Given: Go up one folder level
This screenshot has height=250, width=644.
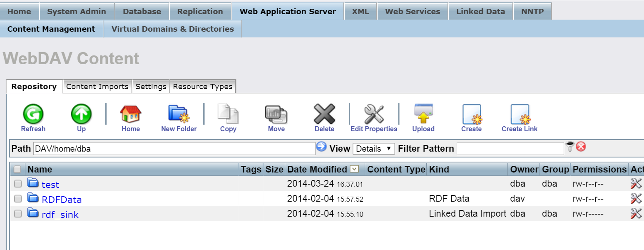Looking at the screenshot, I should (x=81, y=114).
